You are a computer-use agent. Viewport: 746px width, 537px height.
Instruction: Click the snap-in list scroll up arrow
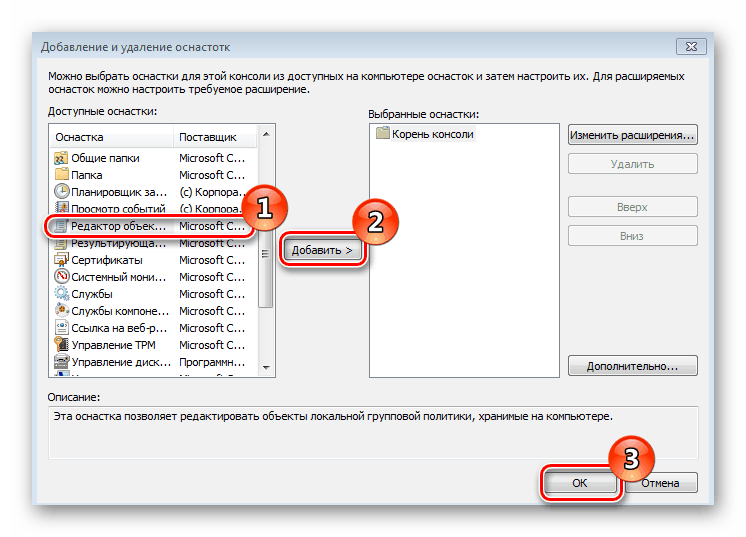(266, 135)
